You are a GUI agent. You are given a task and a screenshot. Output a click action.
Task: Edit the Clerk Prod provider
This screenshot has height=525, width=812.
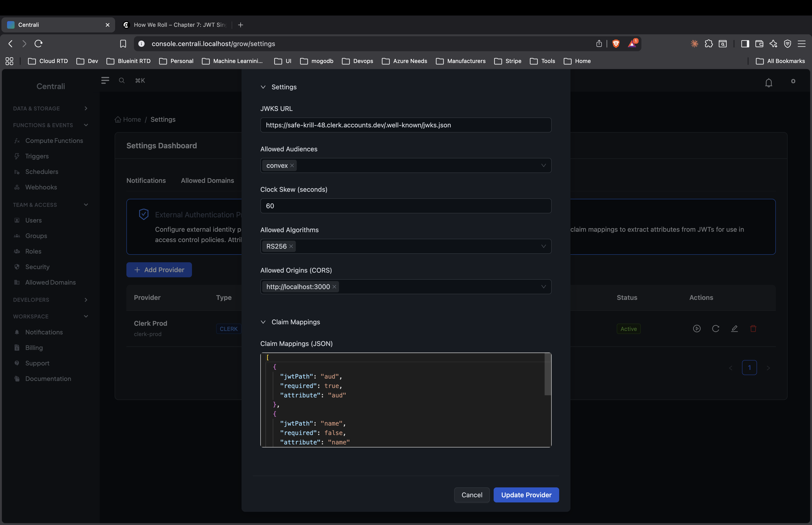click(735, 328)
